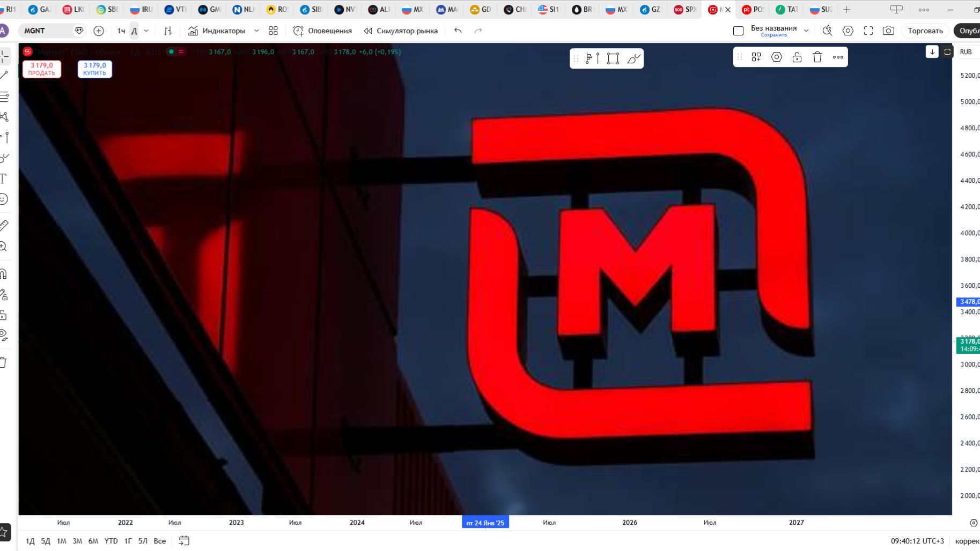Open the quick search lightning icon
The width and height of the screenshot is (980, 551).
(827, 31)
